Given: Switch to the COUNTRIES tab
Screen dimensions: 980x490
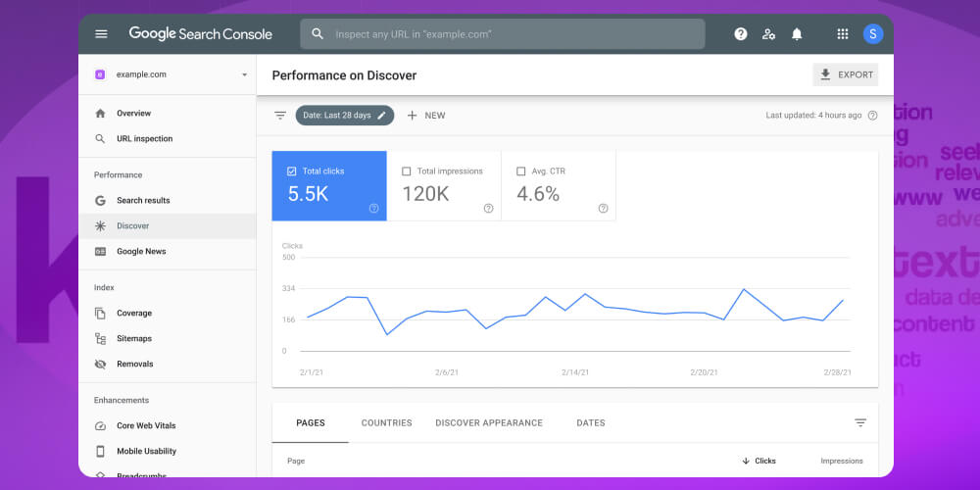Looking at the screenshot, I should coord(387,423).
